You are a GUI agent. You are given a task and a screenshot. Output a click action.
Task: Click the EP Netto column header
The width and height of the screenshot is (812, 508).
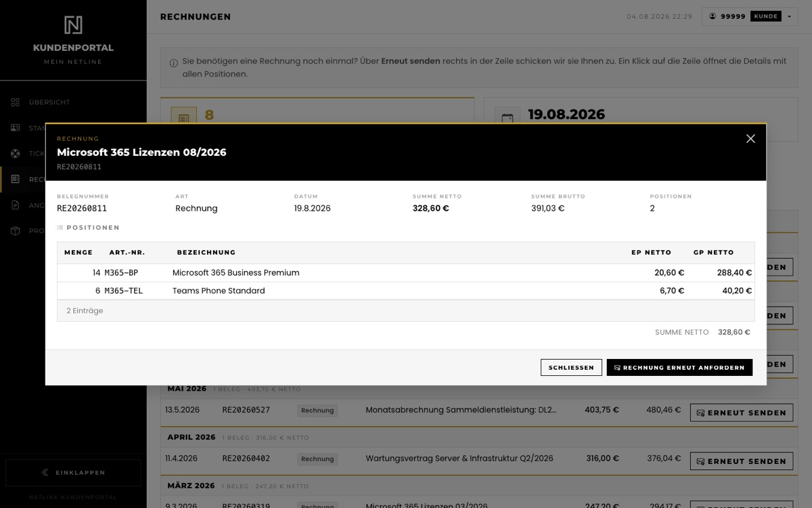651,253
